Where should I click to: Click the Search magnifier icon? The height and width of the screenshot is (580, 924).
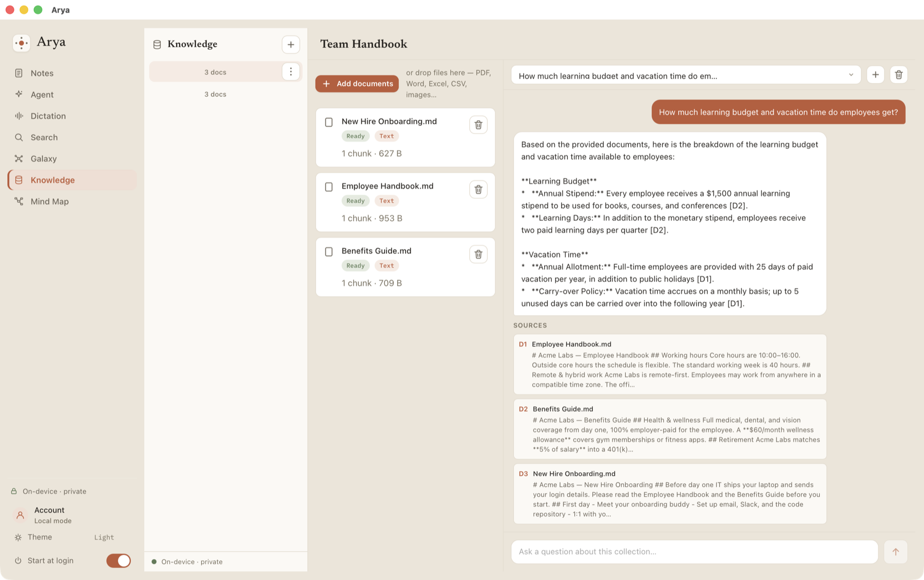click(x=19, y=137)
